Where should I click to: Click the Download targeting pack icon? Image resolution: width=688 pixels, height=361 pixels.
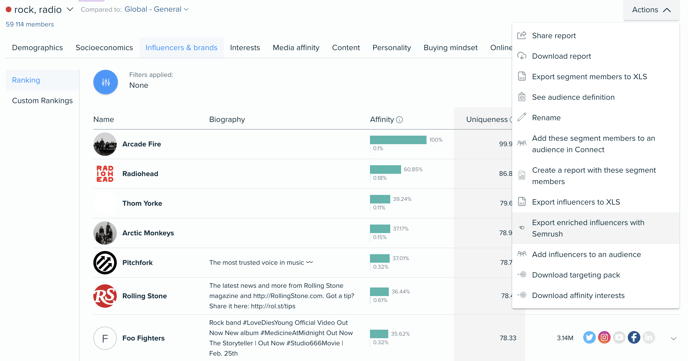522,275
